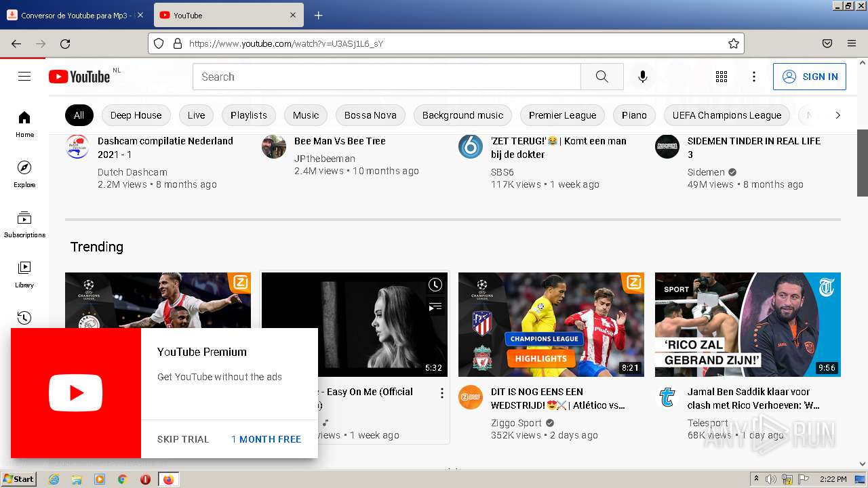Screen dimensions: 868x488
Task: Click in the YouTube search field
Action: [387, 77]
